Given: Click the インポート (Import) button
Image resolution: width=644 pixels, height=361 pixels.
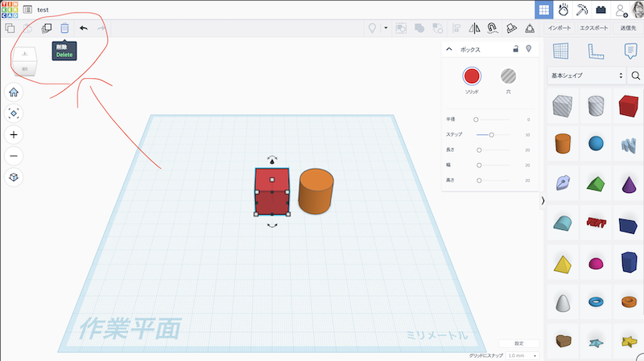Looking at the screenshot, I should 559,28.
